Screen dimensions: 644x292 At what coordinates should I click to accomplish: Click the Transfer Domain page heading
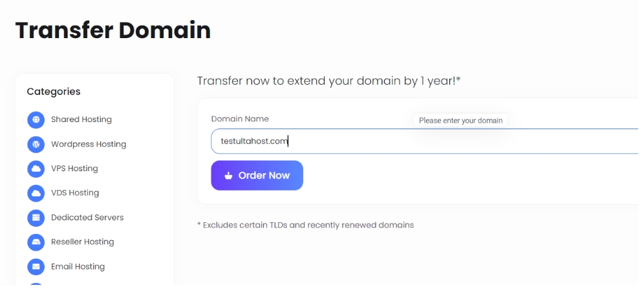[x=113, y=30]
